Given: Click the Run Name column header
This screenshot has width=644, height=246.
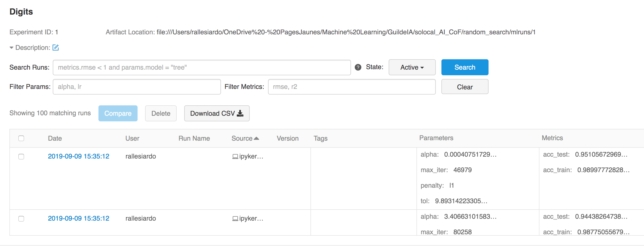Looking at the screenshot, I should pyautogui.click(x=194, y=138).
